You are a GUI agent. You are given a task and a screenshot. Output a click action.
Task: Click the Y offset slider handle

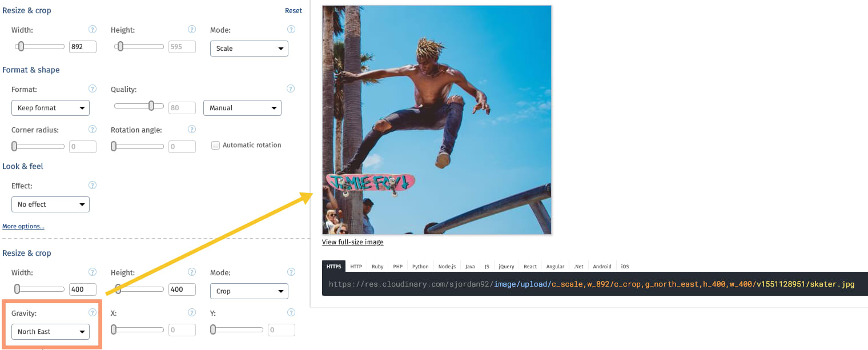tap(214, 330)
